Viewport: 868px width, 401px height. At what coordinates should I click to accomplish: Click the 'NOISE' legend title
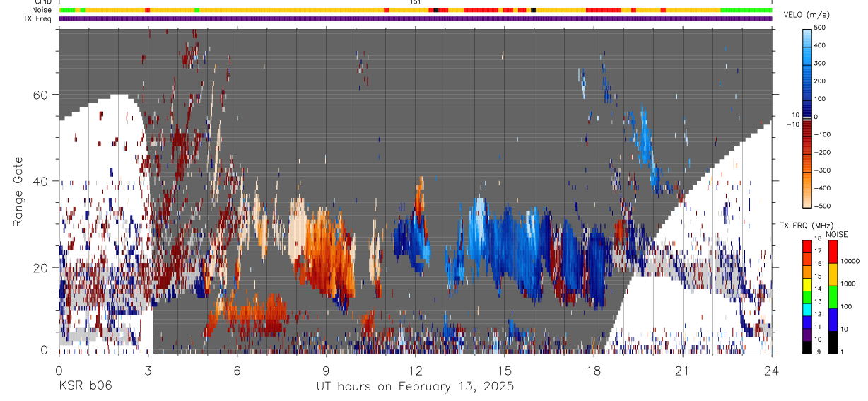[x=836, y=233]
